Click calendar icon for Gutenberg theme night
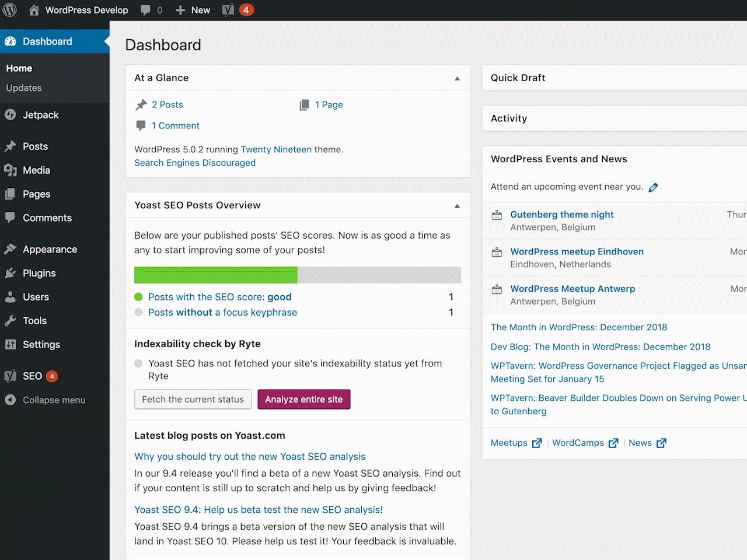The height and width of the screenshot is (560, 747). tap(497, 215)
